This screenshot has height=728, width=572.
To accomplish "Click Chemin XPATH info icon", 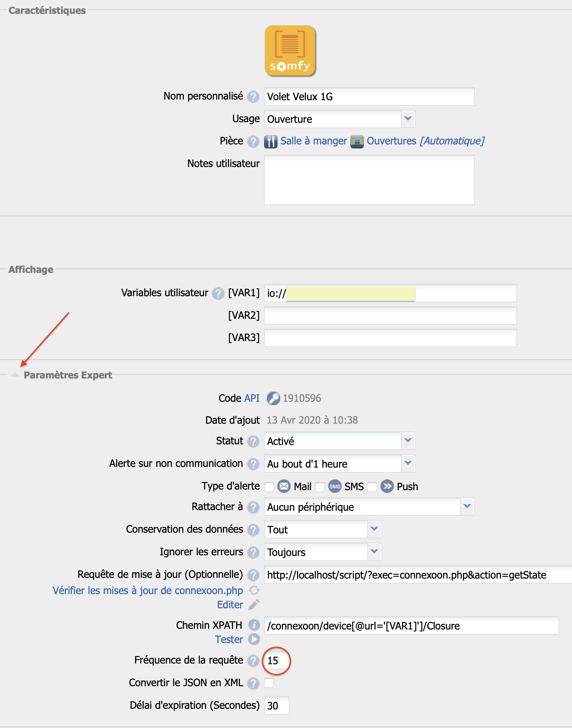I will coord(254,625).
